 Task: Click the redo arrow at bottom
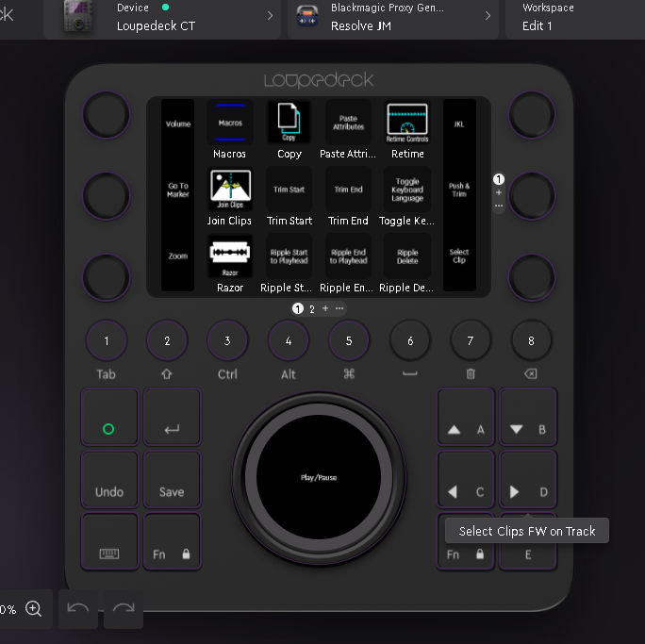124,609
